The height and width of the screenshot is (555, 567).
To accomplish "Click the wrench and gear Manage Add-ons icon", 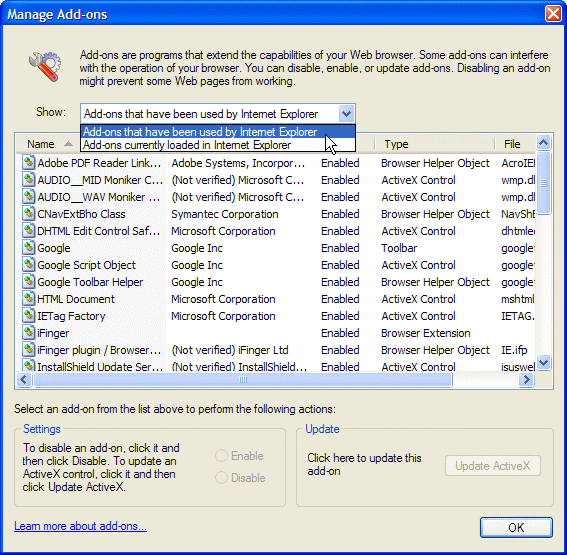I will coord(45,67).
